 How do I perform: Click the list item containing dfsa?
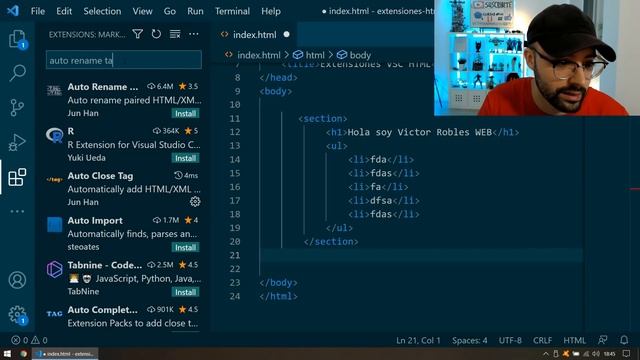pos(384,200)
